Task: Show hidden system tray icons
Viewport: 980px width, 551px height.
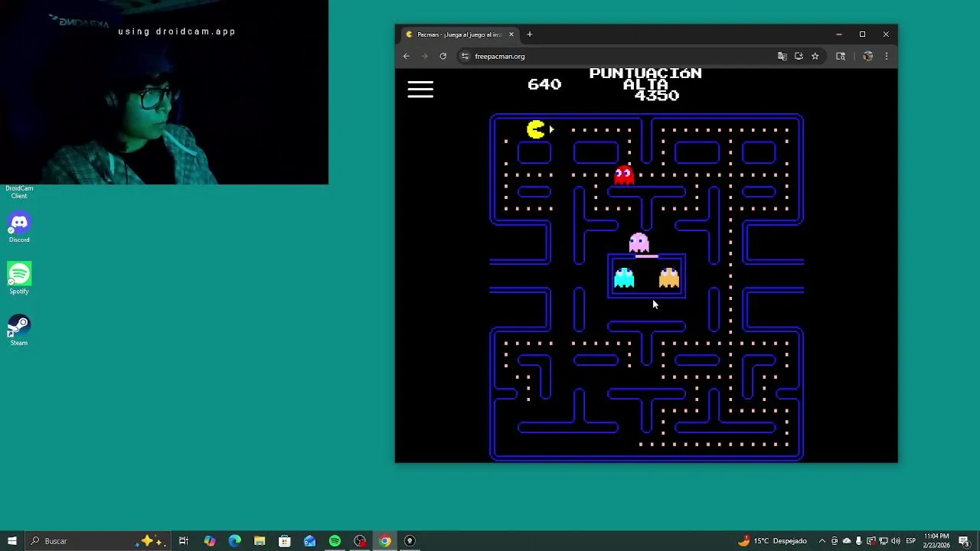Action: tap(822, 541)
